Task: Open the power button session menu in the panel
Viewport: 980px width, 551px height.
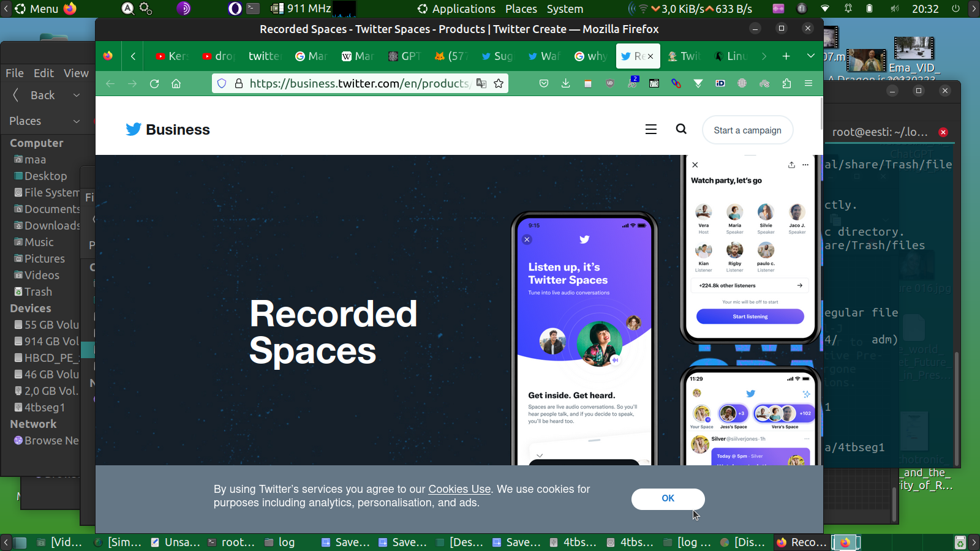Action: point(956,9)
